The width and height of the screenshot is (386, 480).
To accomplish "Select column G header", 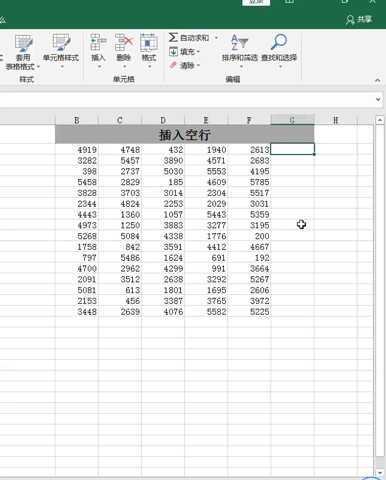I will click(x=292, y=120).
